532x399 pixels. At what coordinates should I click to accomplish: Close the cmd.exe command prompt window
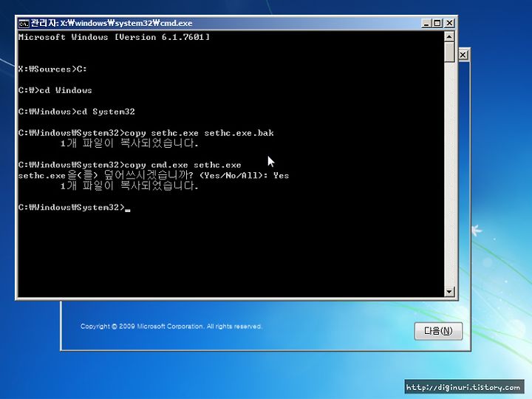point(449,23)
